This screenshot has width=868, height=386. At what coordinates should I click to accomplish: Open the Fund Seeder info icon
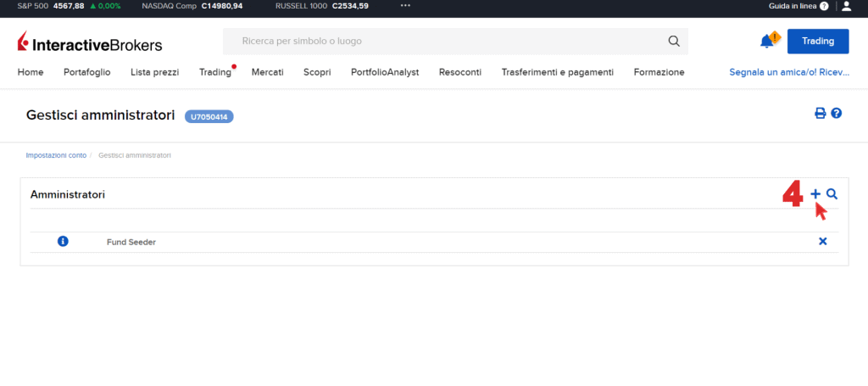63,242
